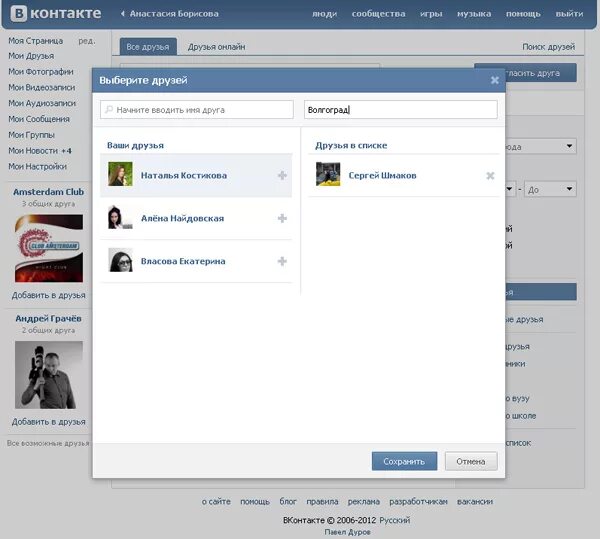Open реклама footer link
This screenshot has height=539, width=600.
tap(364, 502)
